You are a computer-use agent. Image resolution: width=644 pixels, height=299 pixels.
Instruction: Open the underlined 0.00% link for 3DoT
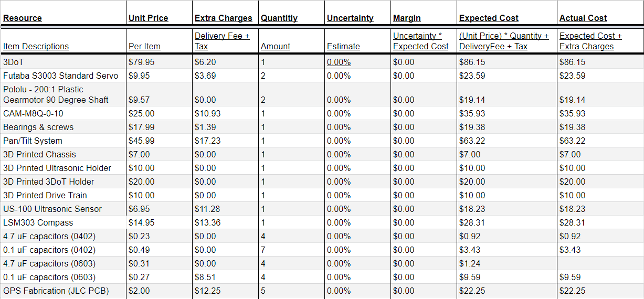(339, 62)
